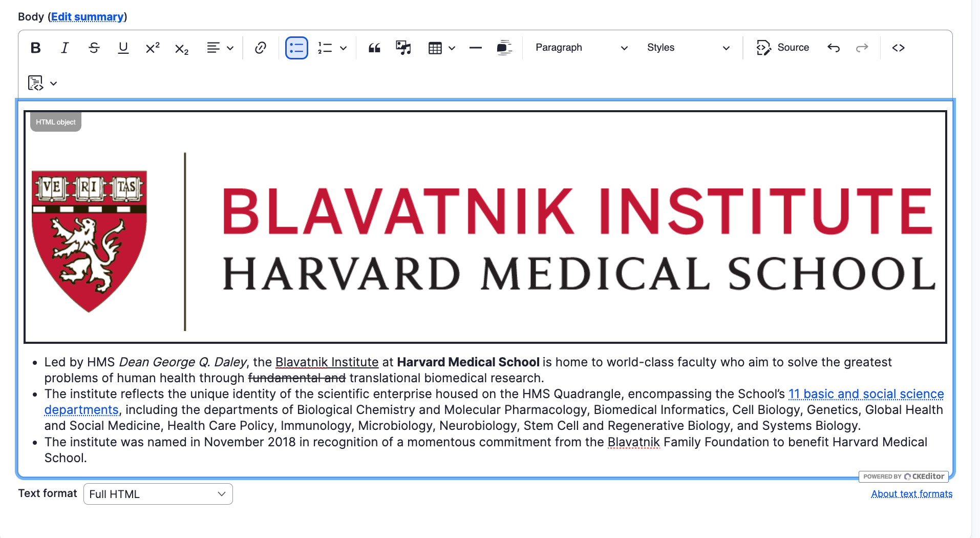Image resolution: width=980 pixels, height=538 pixels.
Task: Open the Edit summary link
Action: point(87,17)
